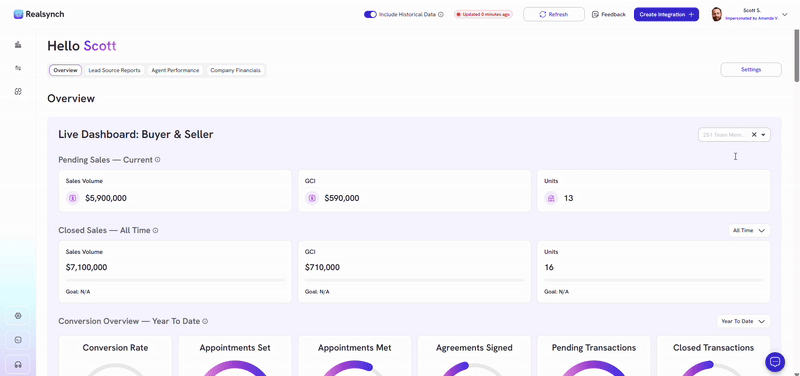Click info icon next to Include Historical Data
Screen dimensions: 800x376
pyautogui.click(x=441, y=14)
